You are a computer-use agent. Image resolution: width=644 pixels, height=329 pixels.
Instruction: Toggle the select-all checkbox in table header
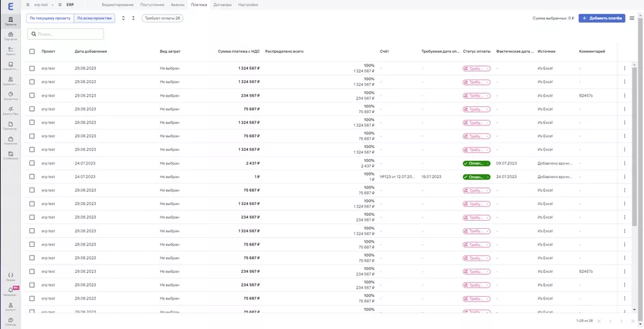[32, 51]
